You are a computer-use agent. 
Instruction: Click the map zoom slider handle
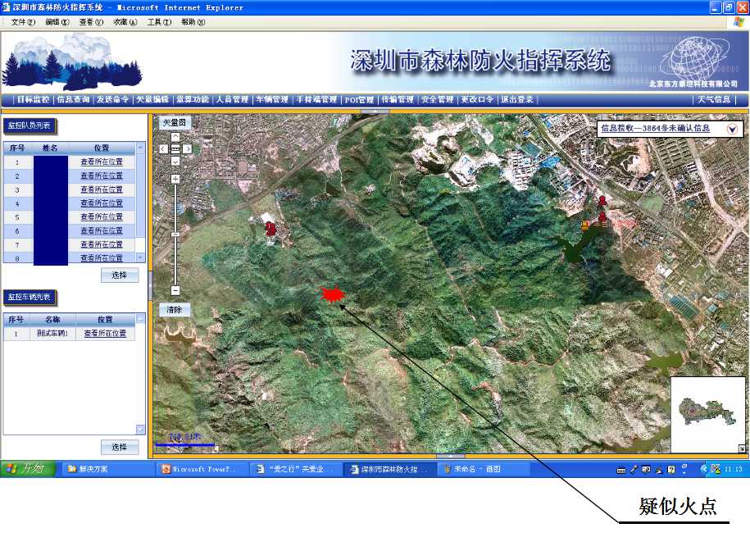[175, 234]
